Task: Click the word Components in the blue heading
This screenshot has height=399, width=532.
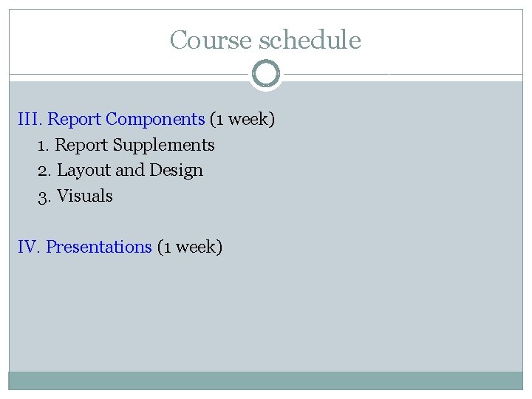Action: point(155,120)
